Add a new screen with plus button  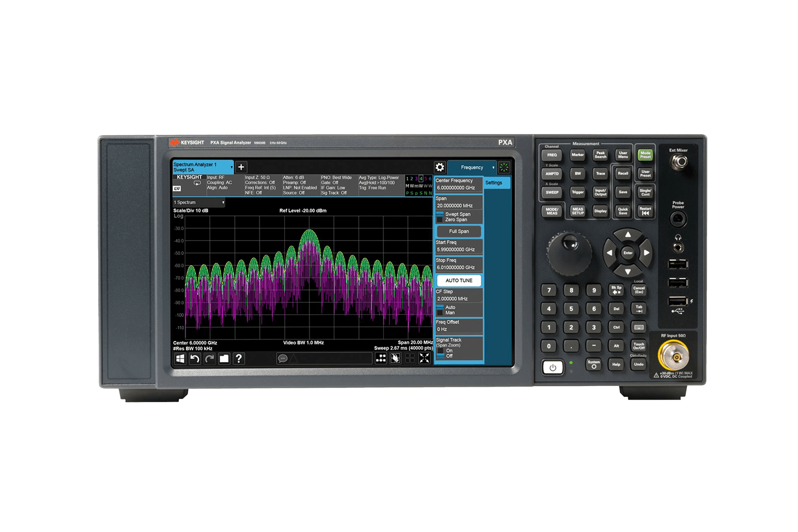tap(241, 167)
